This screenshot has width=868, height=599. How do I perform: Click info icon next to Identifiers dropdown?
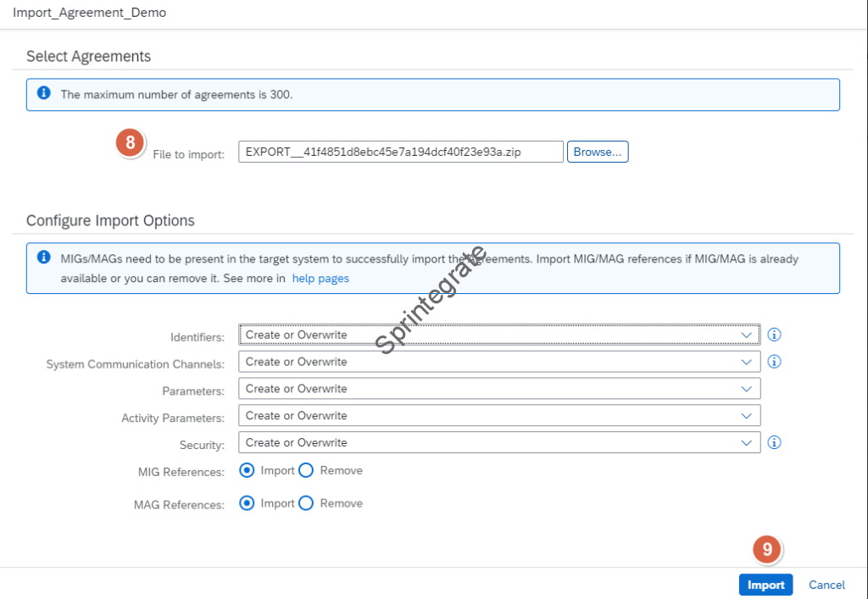(x=774, y=335)
